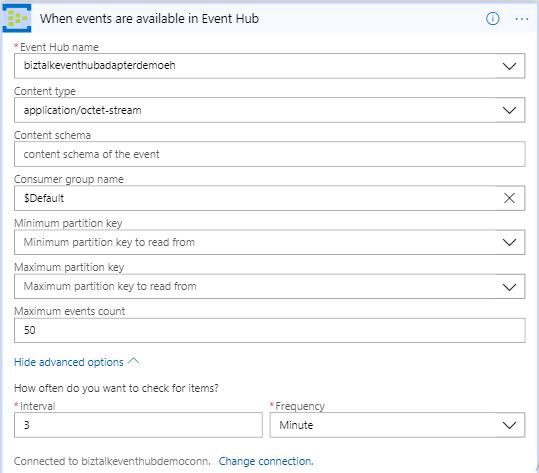Click the 'Maximum events count' label
The image size is (539, 473).
click(69, 311)
